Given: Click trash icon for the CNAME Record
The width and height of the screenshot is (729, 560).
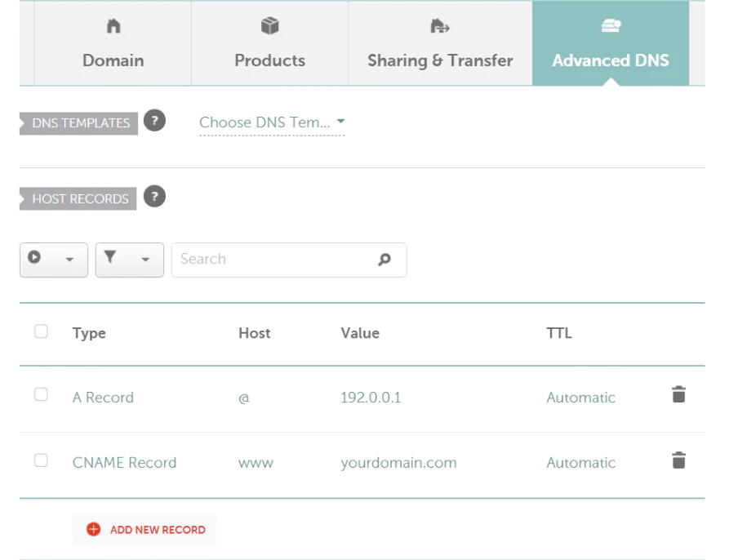Looking at the screenshot, I should (x=678, y=460).
